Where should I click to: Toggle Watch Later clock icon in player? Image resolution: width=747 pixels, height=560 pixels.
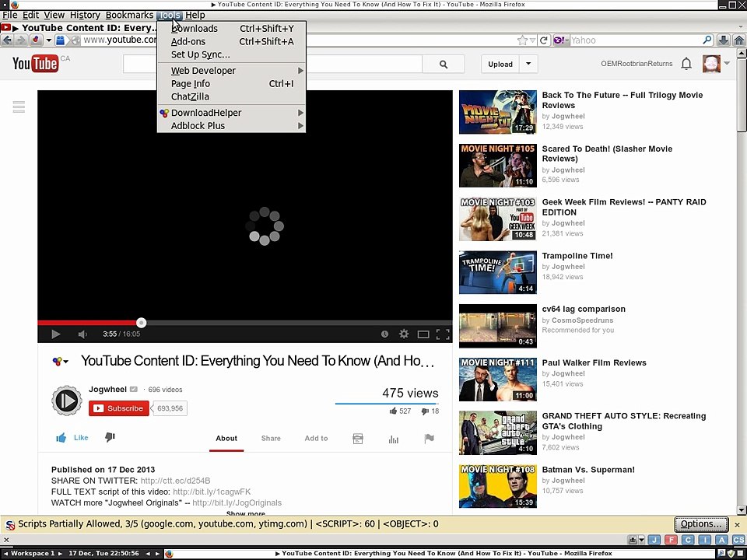tap(384, 334)
